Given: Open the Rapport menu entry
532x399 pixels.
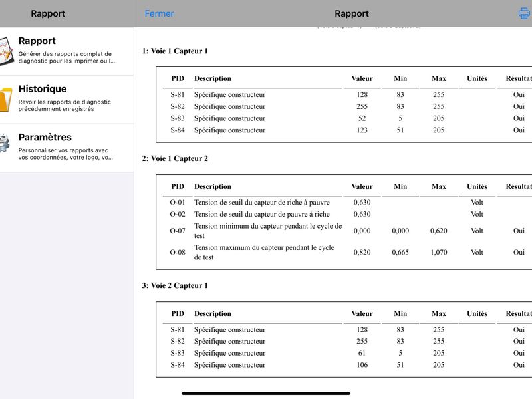Looking at the screenshot, I should (x=67, y=51).
